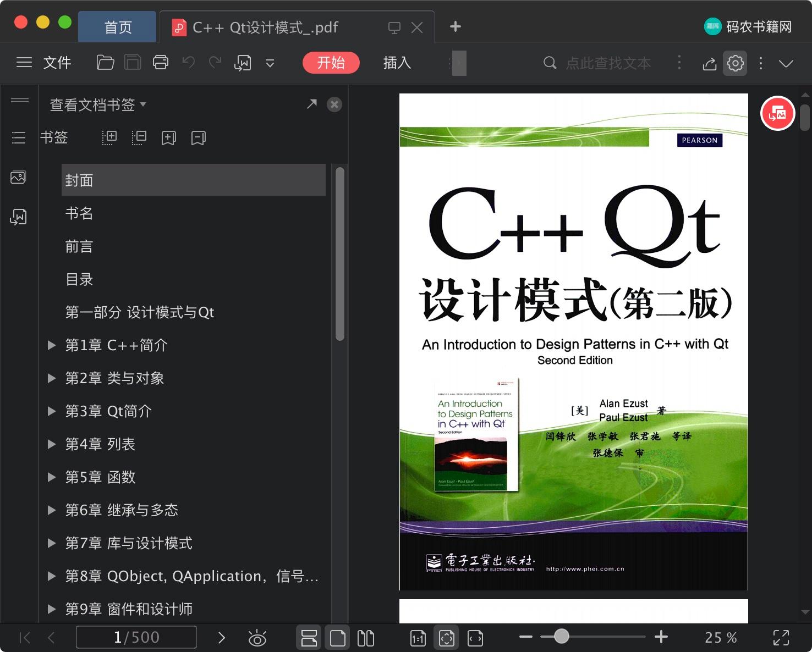Click the undo arrow icon
Image resolution: width=812 pixels, height=652 pixels.
pos(189,63)
